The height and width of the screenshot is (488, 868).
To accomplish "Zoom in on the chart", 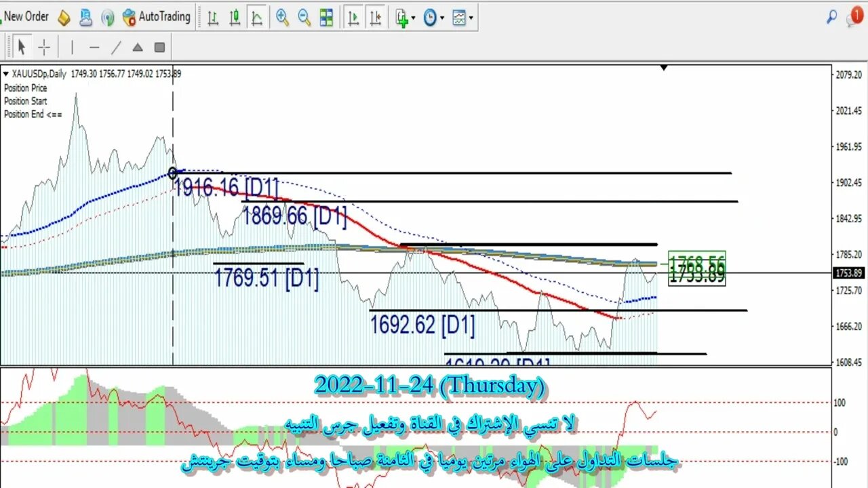I will click(283, 18).
